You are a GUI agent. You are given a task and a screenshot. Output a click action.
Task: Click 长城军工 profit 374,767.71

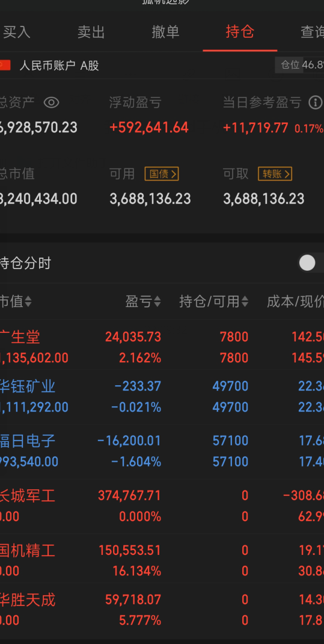(x=129, y=495)
